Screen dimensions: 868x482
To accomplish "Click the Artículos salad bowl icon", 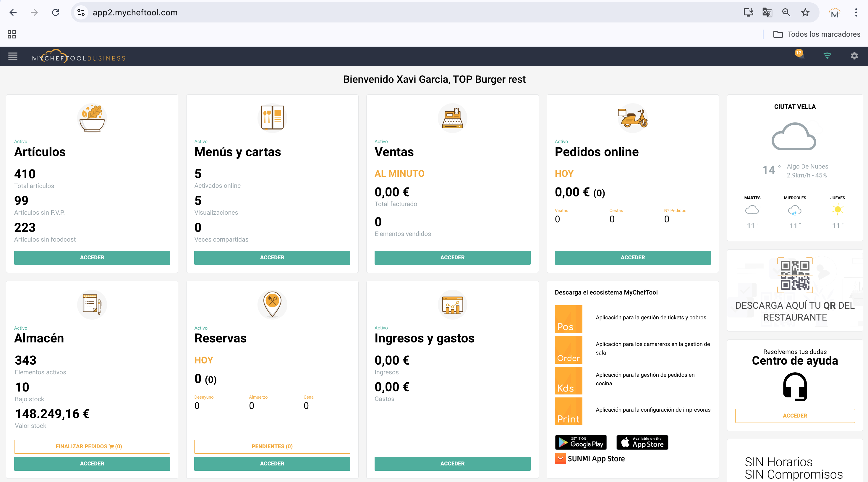I will [92, 118].
